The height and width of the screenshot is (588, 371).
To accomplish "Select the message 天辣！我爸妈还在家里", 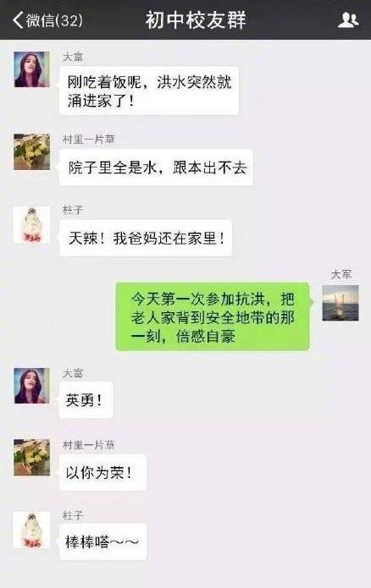I will pos(146,238).
